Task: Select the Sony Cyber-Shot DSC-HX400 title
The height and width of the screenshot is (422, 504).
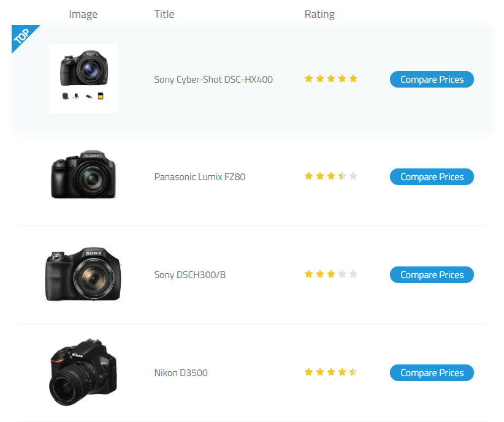Action: click(213, 80)
